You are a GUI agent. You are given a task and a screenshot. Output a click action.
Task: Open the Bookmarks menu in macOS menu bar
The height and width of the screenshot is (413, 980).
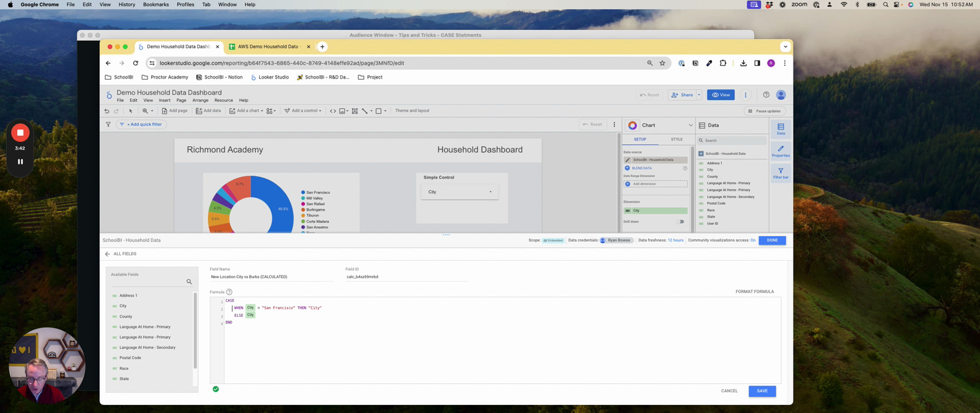pyautogui.click(x=156, y=5)
